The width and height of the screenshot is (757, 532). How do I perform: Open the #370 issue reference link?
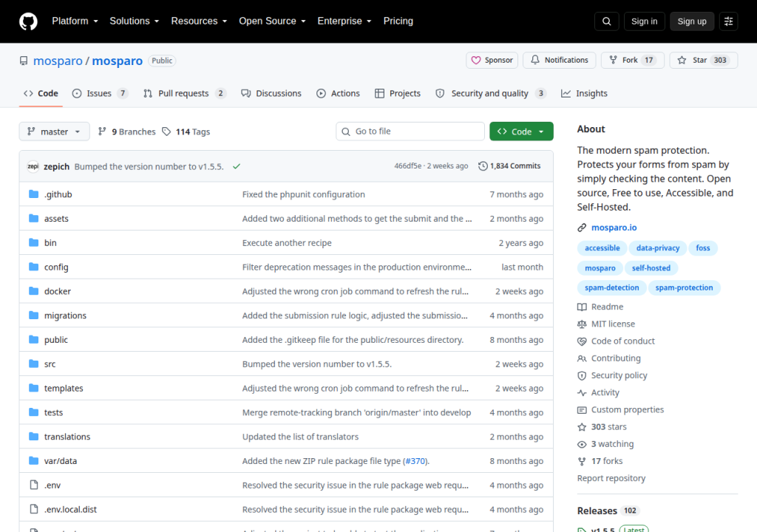pos(415,461)
